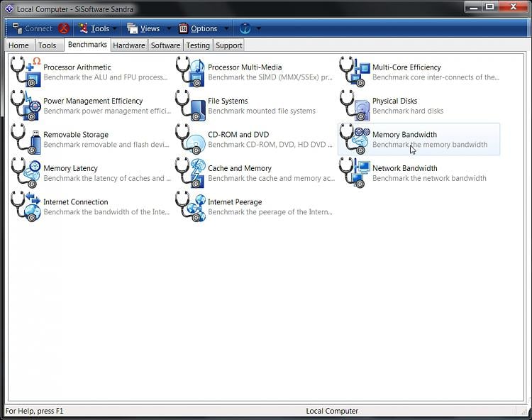
Task: Open the Internet Connection globe icon
Action: [26, 206]
